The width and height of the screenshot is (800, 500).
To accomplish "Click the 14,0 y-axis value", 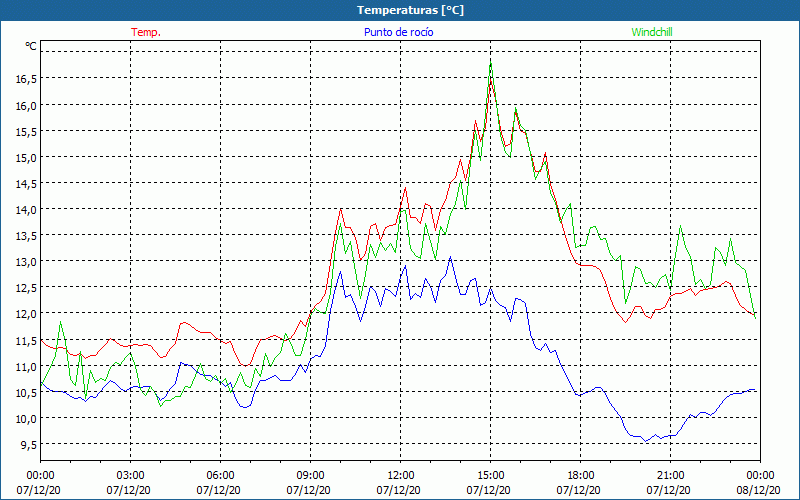I will click(26, 209).
